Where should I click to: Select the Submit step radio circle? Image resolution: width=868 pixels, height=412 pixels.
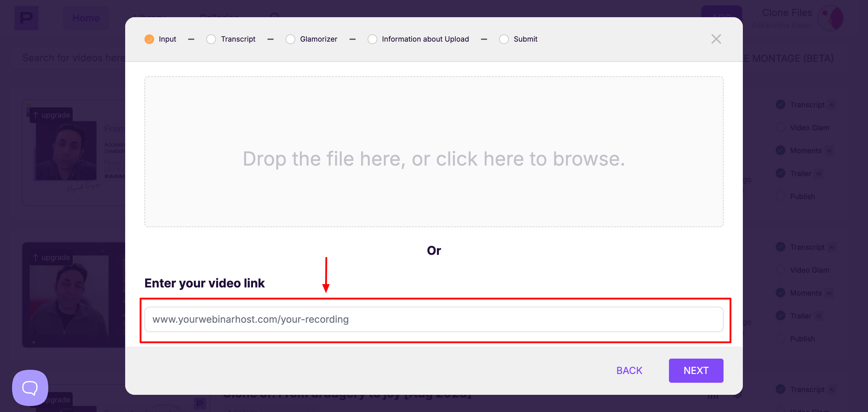(504, 39)
